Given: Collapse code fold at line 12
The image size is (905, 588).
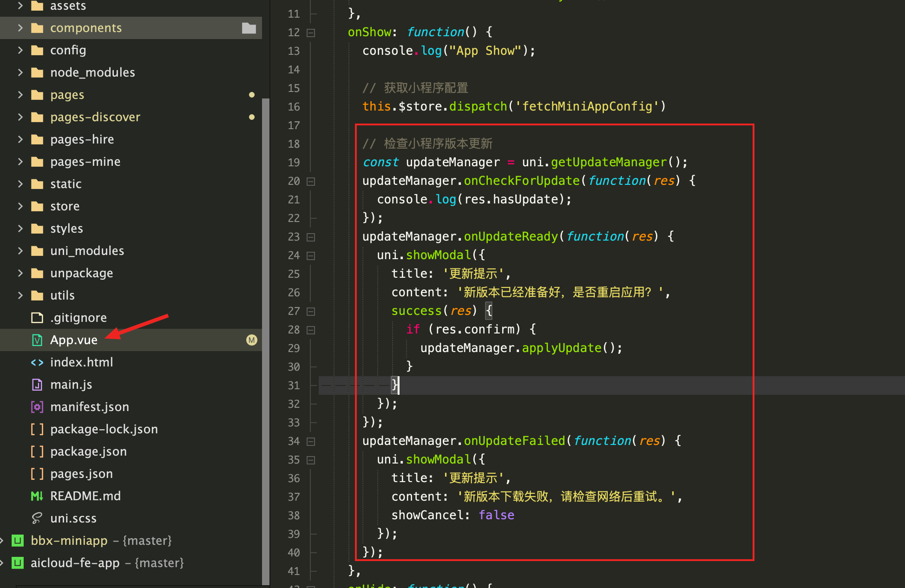Looking at the screenshot, I should pos(311,33).
